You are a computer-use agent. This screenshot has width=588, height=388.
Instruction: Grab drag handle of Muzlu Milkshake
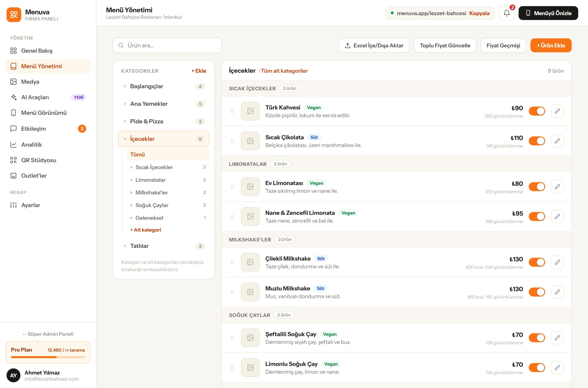232,292
